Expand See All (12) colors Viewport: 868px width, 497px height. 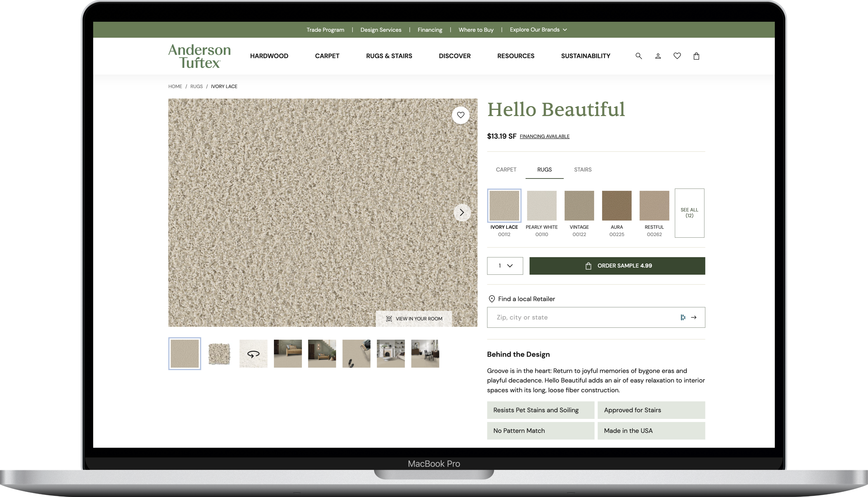point(689,213)
